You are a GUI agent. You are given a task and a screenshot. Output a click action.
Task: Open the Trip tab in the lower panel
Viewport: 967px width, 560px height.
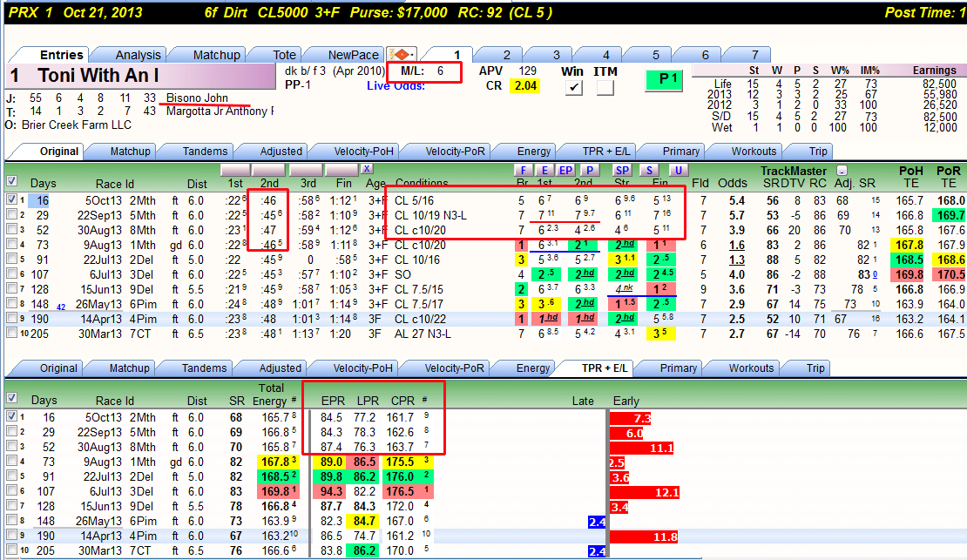pos(815,368)
